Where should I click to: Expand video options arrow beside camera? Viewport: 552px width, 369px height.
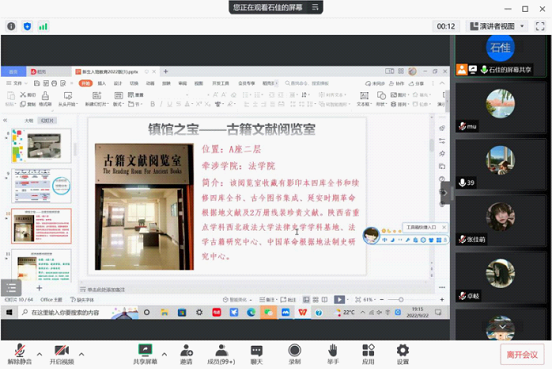[x=81, y=354]
